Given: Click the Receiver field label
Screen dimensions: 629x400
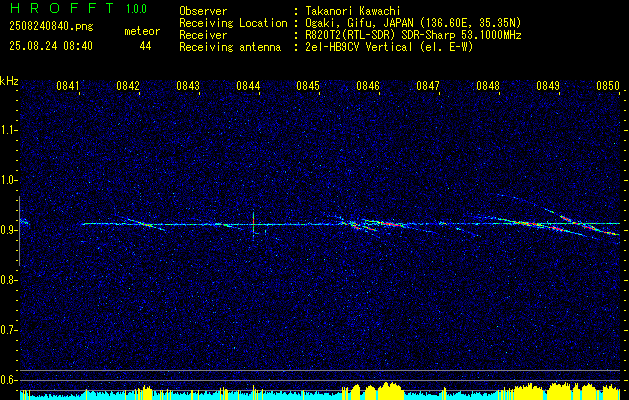Looking at the screenshot, I should click(203, 35).
